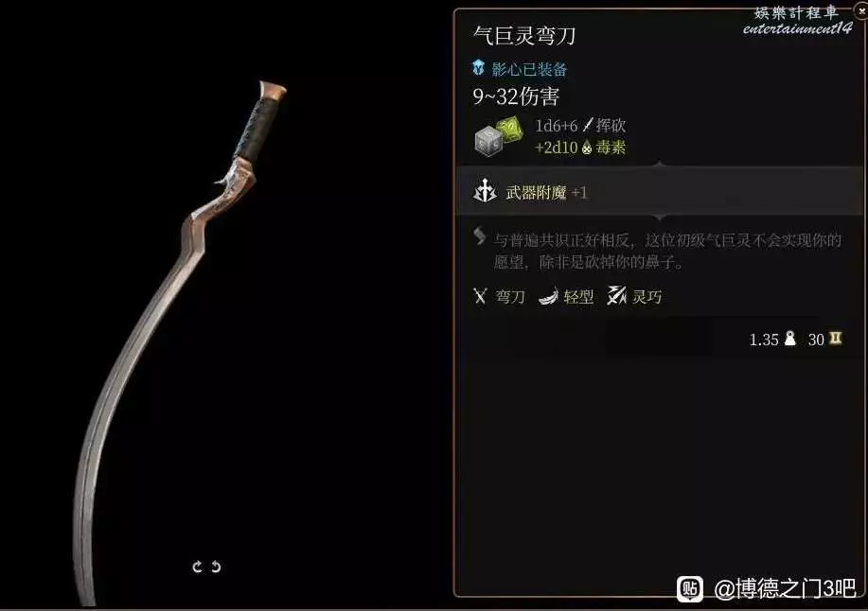The image size is (868, 611).
Task: Click the poison icon beside 毒素
Action: point(587,148)
